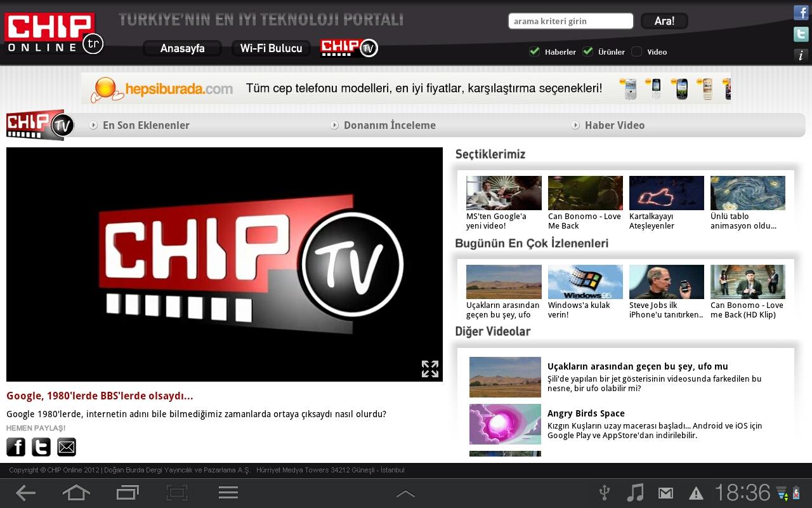The width and height of the screenshot is (812, 508).
Task: Open the Steve Jobs ilk iPhone'u tanıtırken thumbnail
Action: coord(667,282)
